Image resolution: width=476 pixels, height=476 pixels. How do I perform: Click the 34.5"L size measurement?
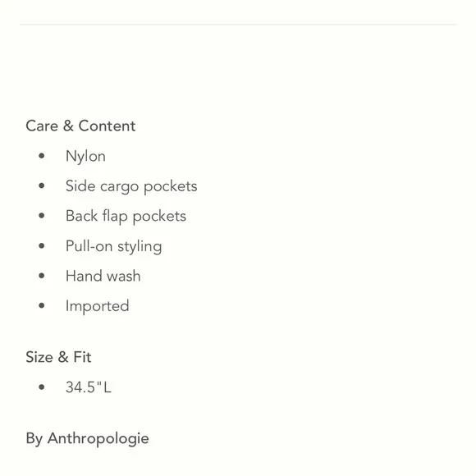point(89,387)
